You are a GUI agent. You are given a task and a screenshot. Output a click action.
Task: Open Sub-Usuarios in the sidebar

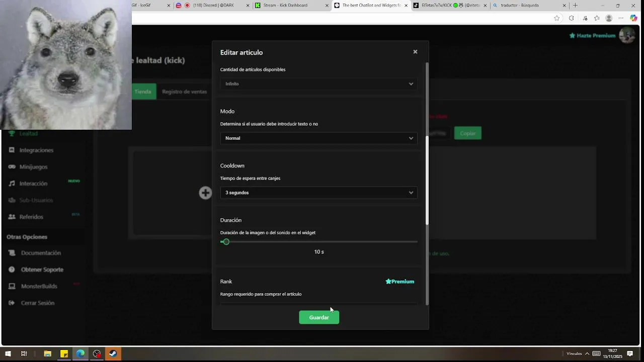pyautogui.click(x=36, y=200)
